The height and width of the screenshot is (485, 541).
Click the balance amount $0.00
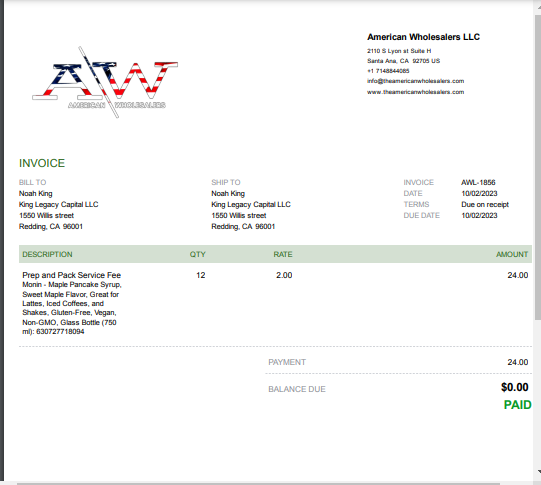514,387
